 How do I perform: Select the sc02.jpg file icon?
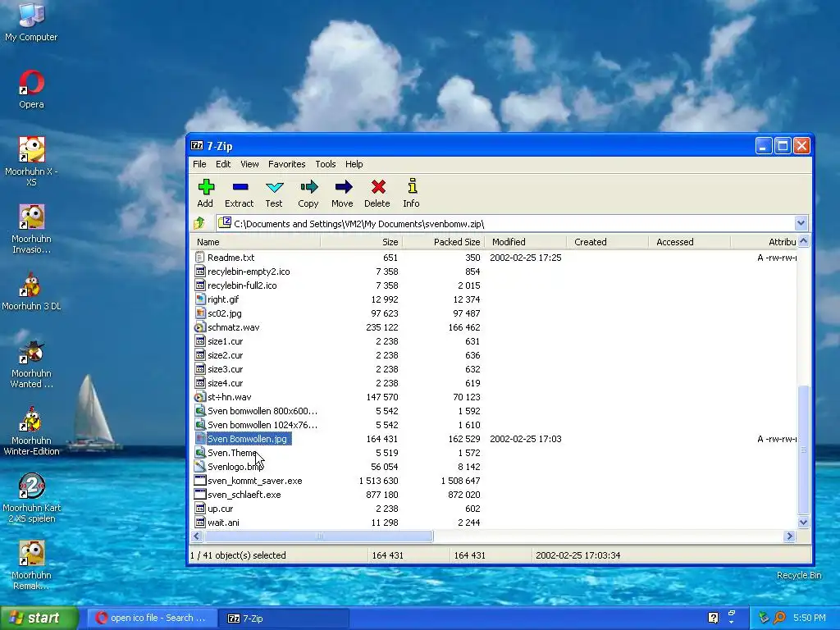(x=200, y=313)
